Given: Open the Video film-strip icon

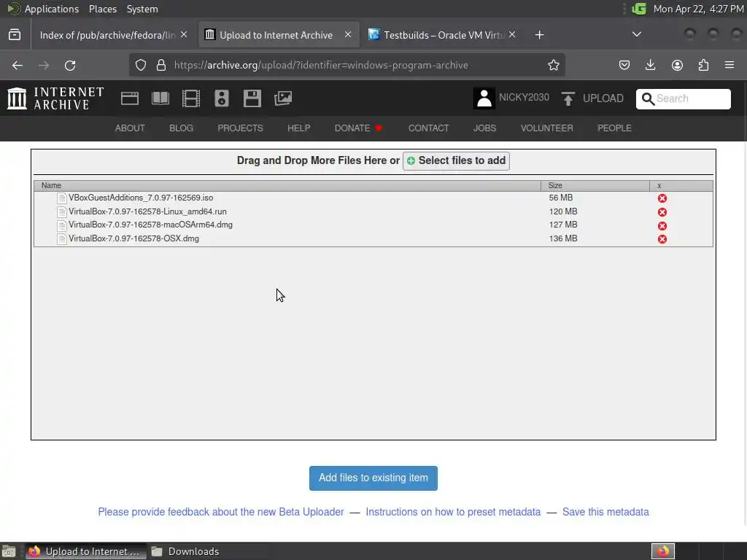Looking at the screenshot, I should tap(190, 98).
